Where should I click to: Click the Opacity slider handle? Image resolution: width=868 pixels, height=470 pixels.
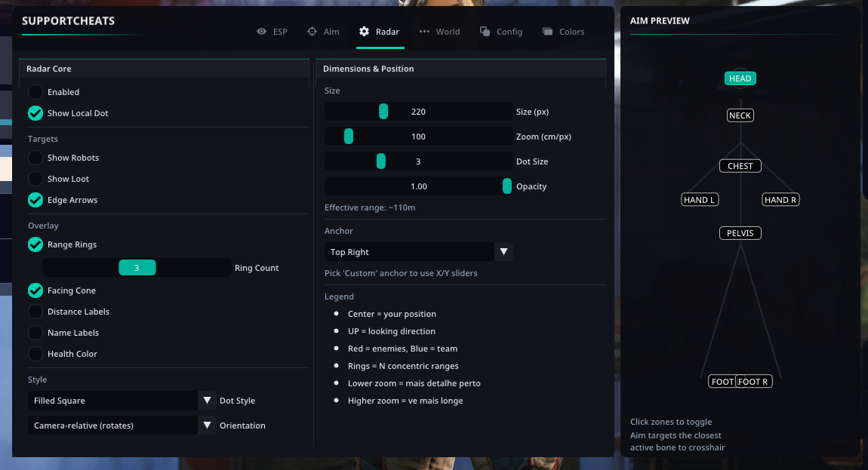(507, 186)
